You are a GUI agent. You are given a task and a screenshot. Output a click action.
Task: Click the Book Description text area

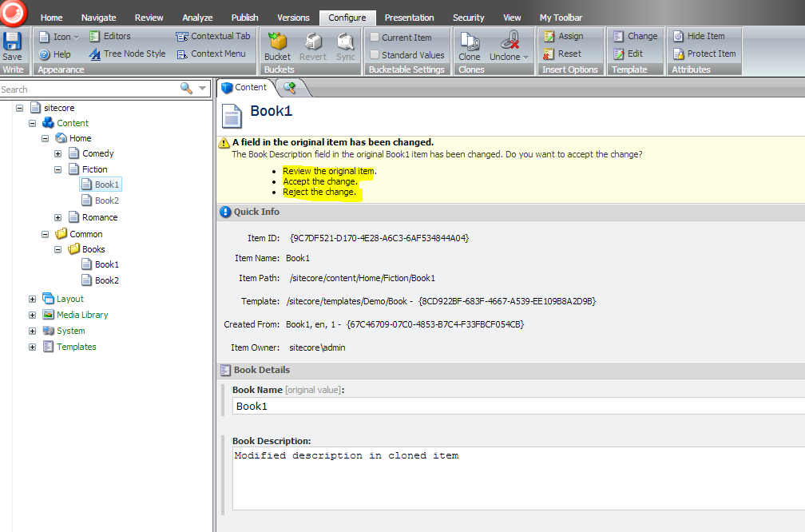point(518,478)
